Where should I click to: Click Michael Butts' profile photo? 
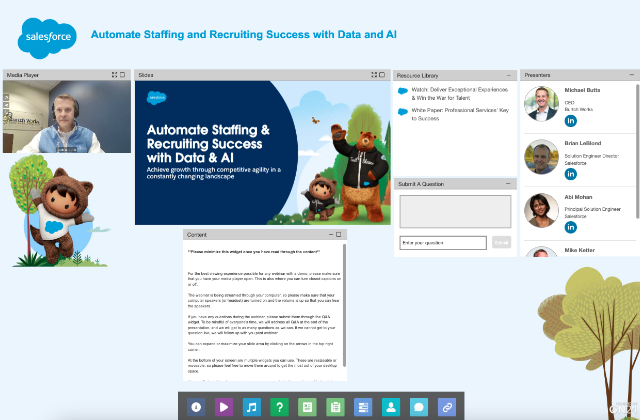click(541, 104)
